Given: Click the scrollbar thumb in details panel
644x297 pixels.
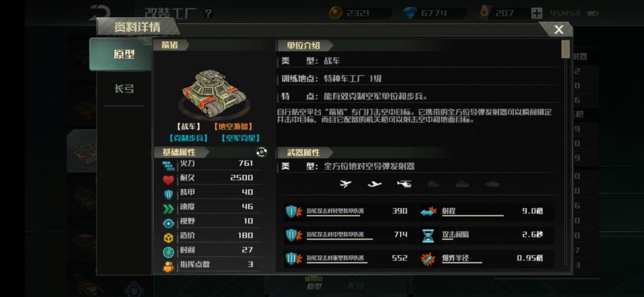Looking at the screenshot, I should coord(565,49).
